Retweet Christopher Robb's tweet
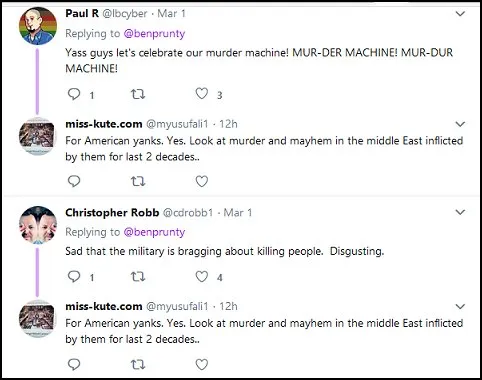Viewport: 482px width, 380px height. click(x=138, y=277)
